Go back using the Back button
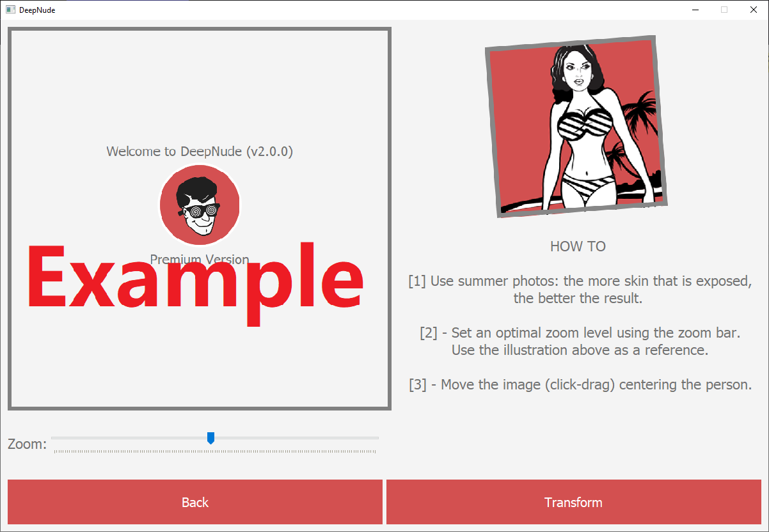The image size is (769, 532). (195, 502)
